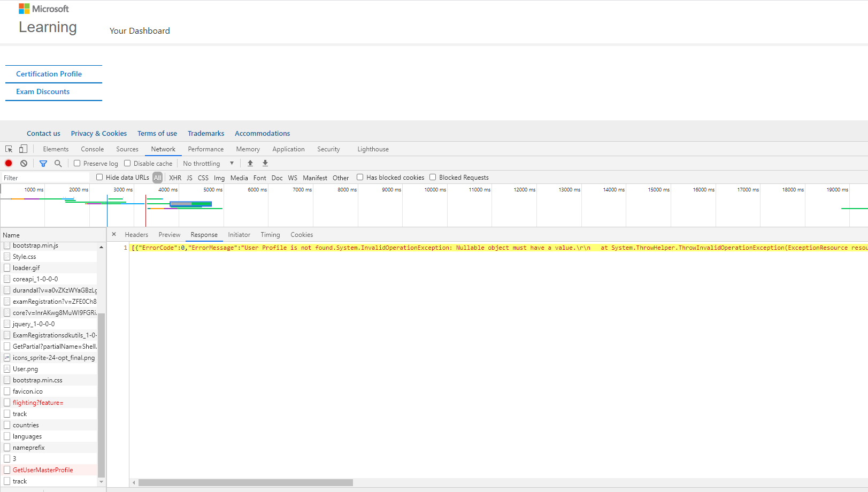Switch to the Elements panel

click(x=56, y=149)
